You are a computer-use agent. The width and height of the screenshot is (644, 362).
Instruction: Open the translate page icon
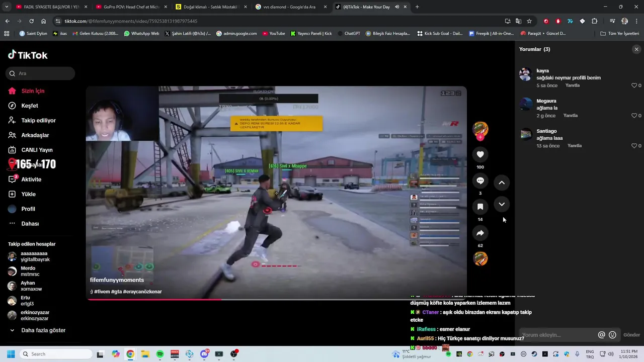tap(518, 21)
